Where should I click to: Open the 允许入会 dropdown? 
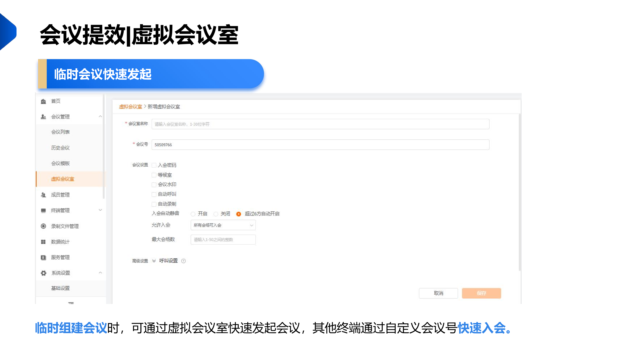coord(223,225)
